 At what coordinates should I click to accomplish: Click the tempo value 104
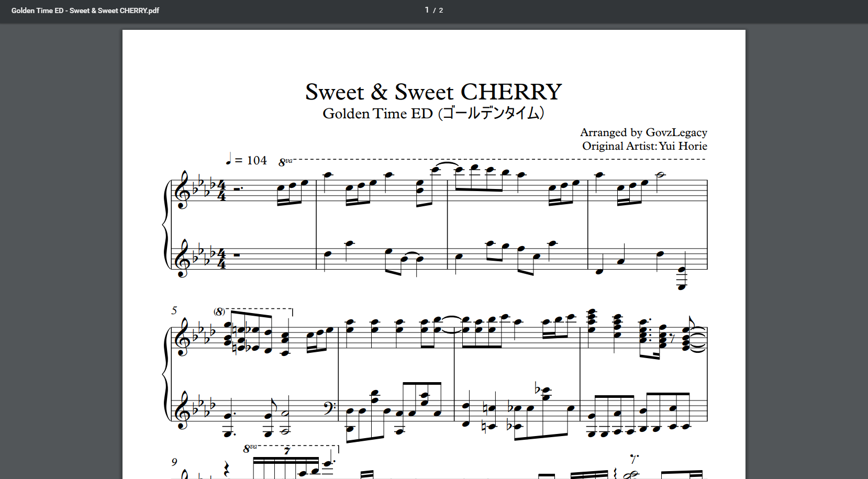point(257,160)
